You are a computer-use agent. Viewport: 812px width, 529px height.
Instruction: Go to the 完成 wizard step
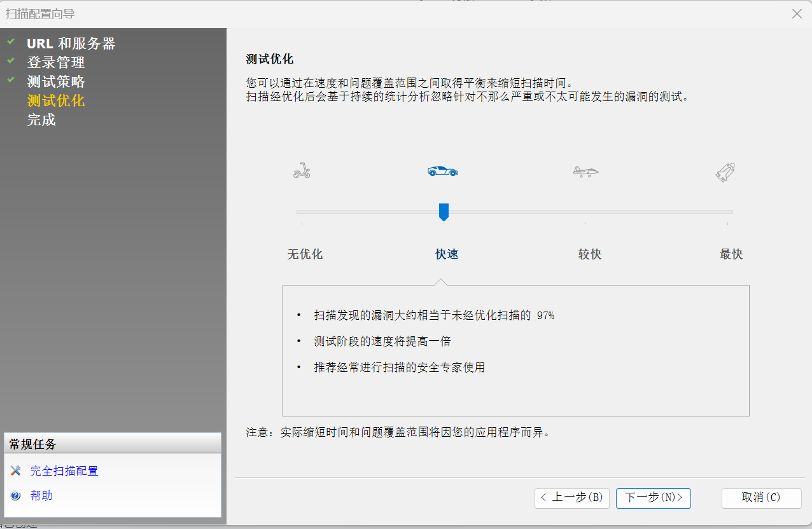point(41,120)
